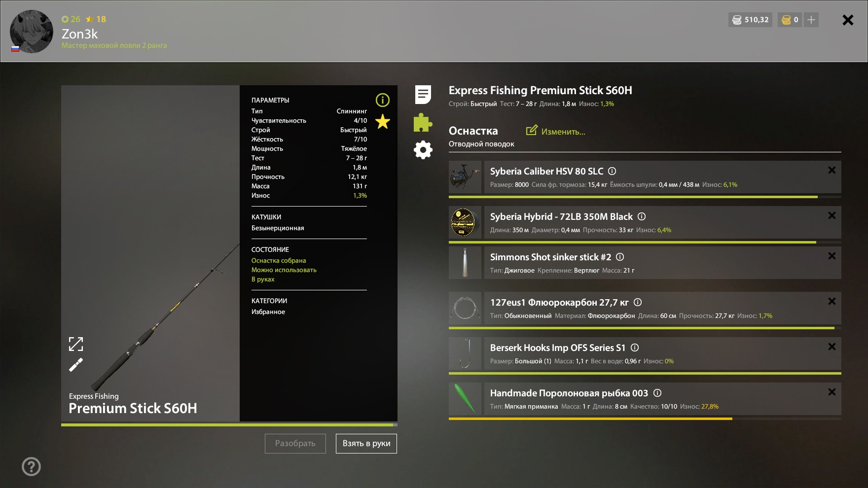Click the В руках status text
Screen dimensions: 868x488
[x=263, y=279]
